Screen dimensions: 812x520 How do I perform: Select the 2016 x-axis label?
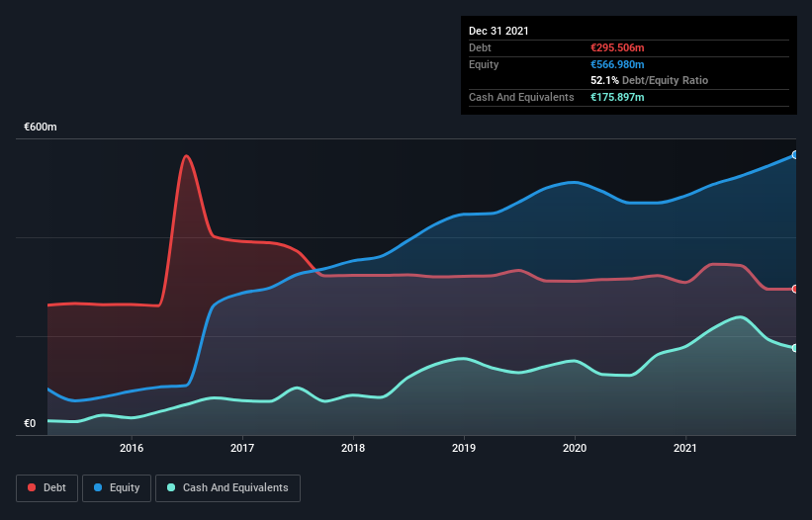pos(132,448)
